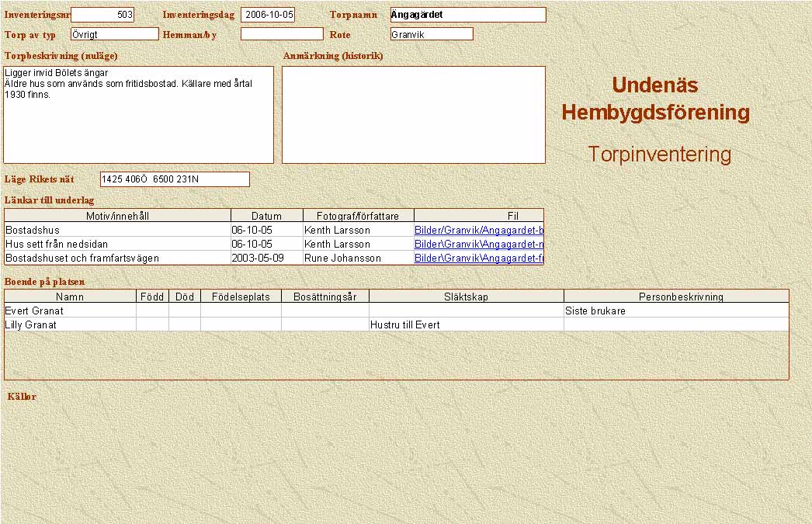Open file link for Bostadshuset och framfartsvägen
Image resolution: width=812 pixels, height=524 pixels.
click(478, 259)
